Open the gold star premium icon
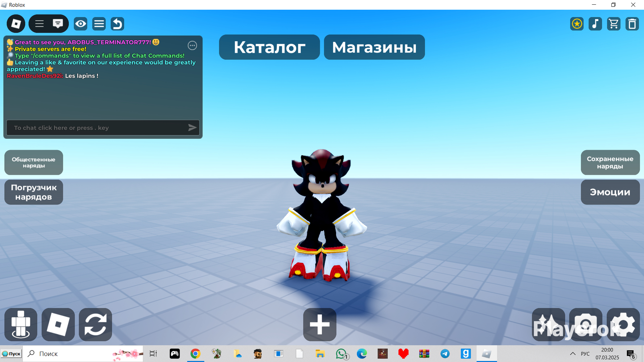 tap(577, 24)
